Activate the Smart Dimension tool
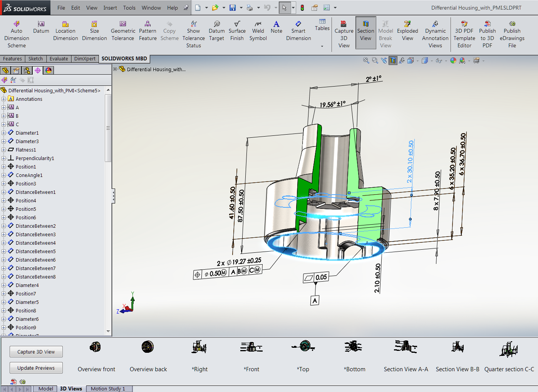 [x=298, y=33]
